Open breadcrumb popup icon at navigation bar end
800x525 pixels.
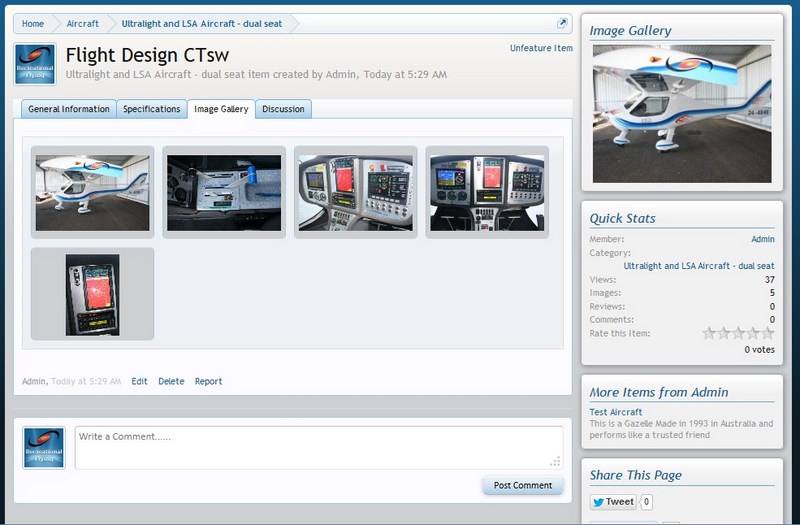click(562, 23)
